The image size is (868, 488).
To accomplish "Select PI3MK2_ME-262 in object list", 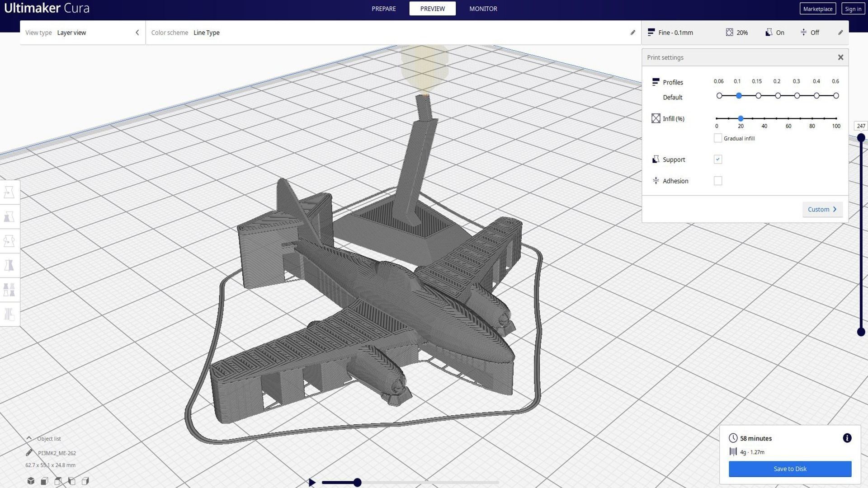I will pos(57,453).
